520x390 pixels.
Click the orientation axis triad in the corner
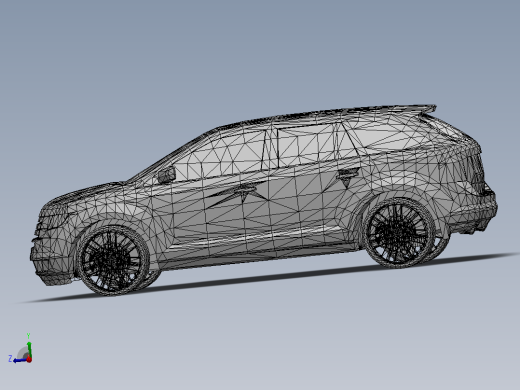click(21, 349)
